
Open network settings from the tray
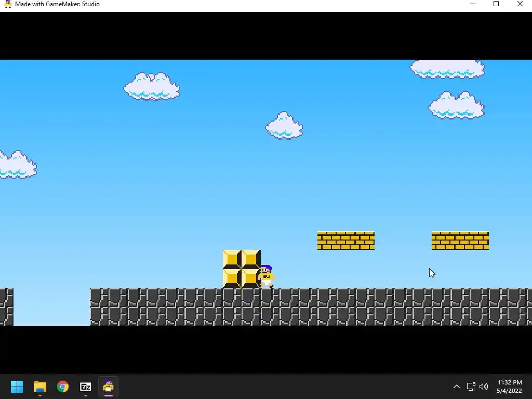pyautogui.click(x=471, y=387)
